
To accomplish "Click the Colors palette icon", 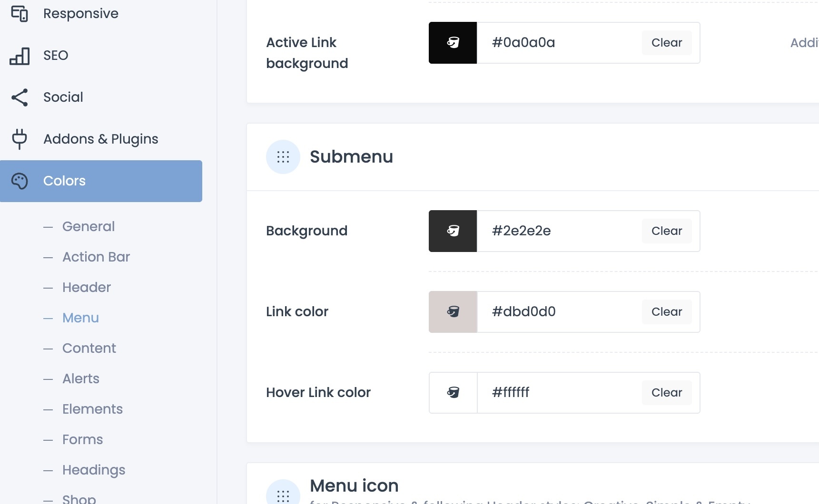I will coord(20,181).
